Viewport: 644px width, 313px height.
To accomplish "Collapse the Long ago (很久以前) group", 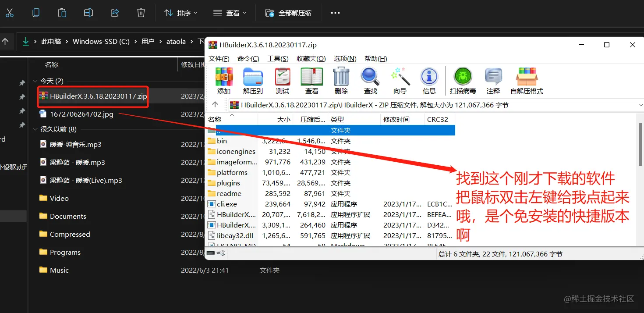I will [35, 129].
